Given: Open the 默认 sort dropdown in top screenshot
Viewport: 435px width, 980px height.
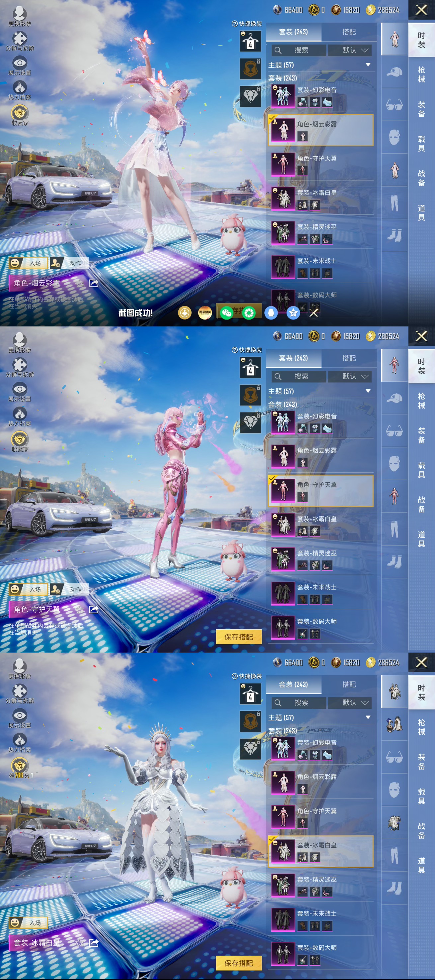Looking at the screenshot, I should pos(350,50).
